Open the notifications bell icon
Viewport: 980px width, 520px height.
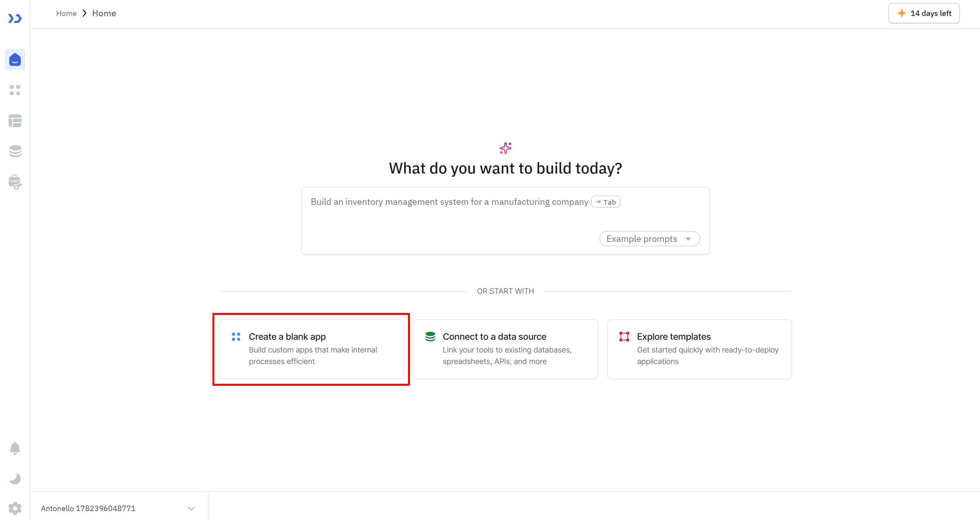point(15,449)
